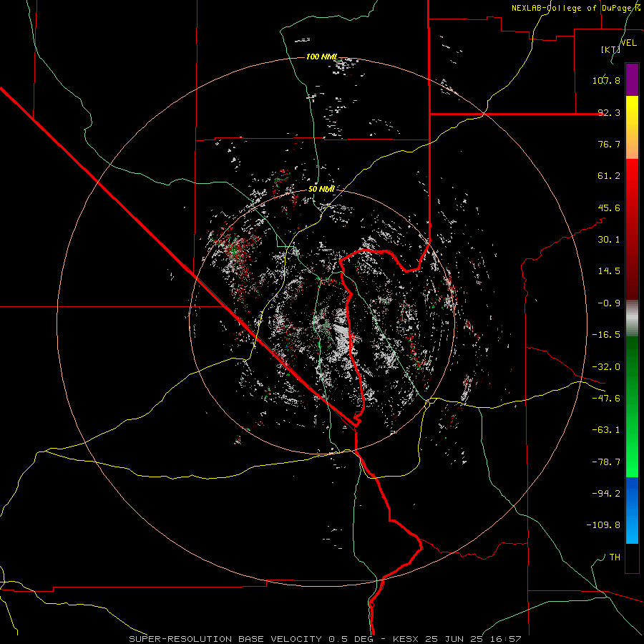The height and width of the screenshot is (644, 644).
Task: Click the purple segment of the color bar
Action: [x=632, y=79]
